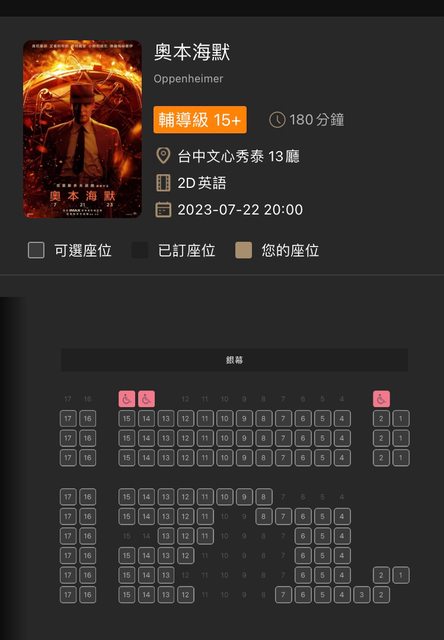Click the tan 您的座位 color swatch
Viewport: 444px width, 640px height.
[243, 250]
